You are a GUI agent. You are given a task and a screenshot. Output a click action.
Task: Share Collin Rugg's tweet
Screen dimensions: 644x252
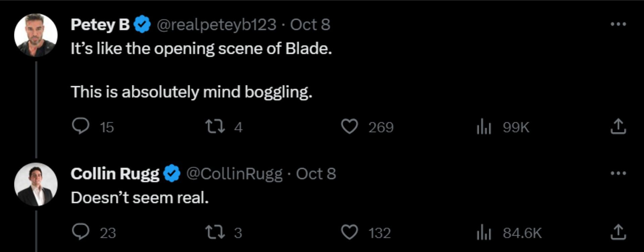point(618,232)
